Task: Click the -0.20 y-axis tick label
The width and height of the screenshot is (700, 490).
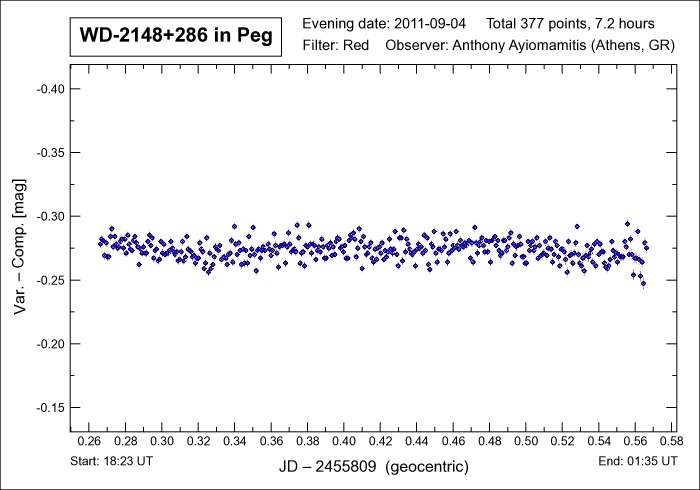Action: [50, 344]
